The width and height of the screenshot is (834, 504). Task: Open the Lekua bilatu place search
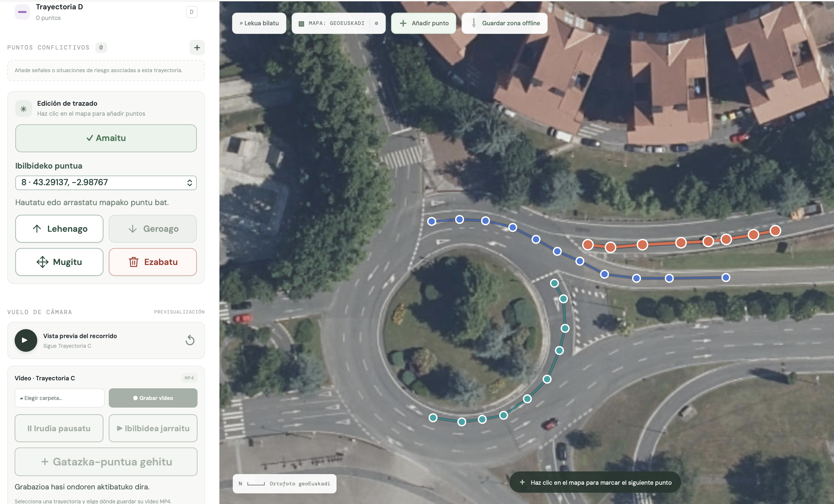[259, 23]
